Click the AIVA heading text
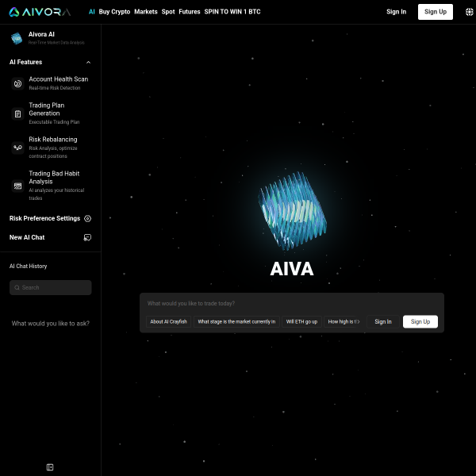Image resolution: width=476 pixels, height=476 pixels. coord(292,269)
